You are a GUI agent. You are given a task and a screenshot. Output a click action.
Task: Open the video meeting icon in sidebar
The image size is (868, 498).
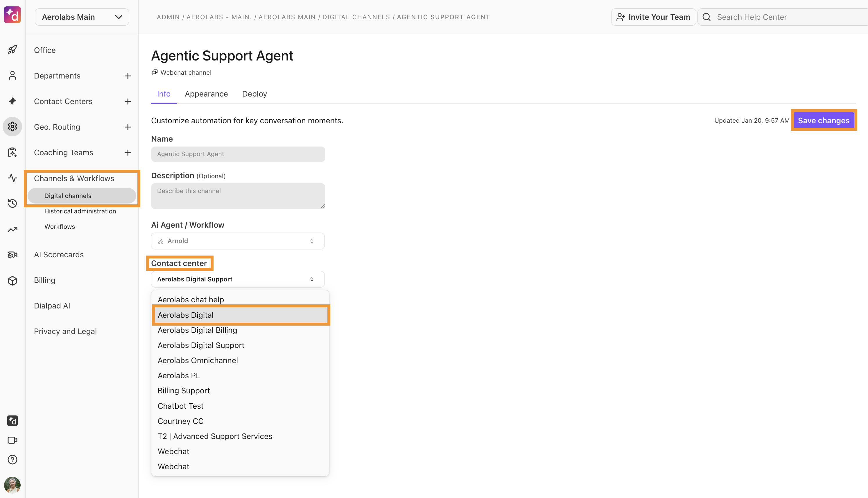[12, 440]
